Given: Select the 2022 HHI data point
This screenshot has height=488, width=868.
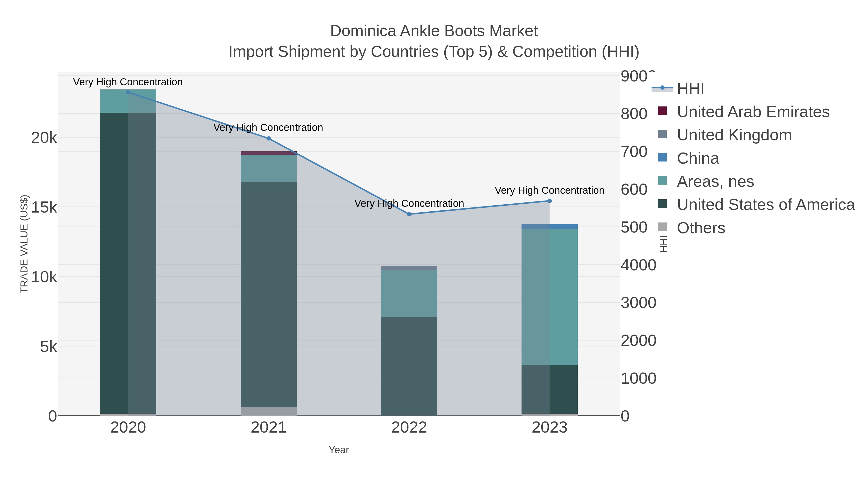Looking at the screenshot, I should pyautogui.click(x=409, y=214).
